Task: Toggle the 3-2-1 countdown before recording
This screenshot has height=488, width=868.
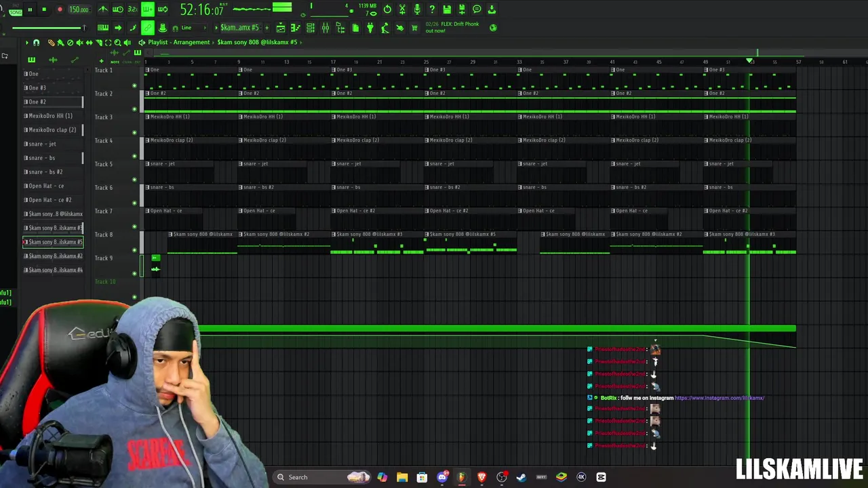Action: 132,9
